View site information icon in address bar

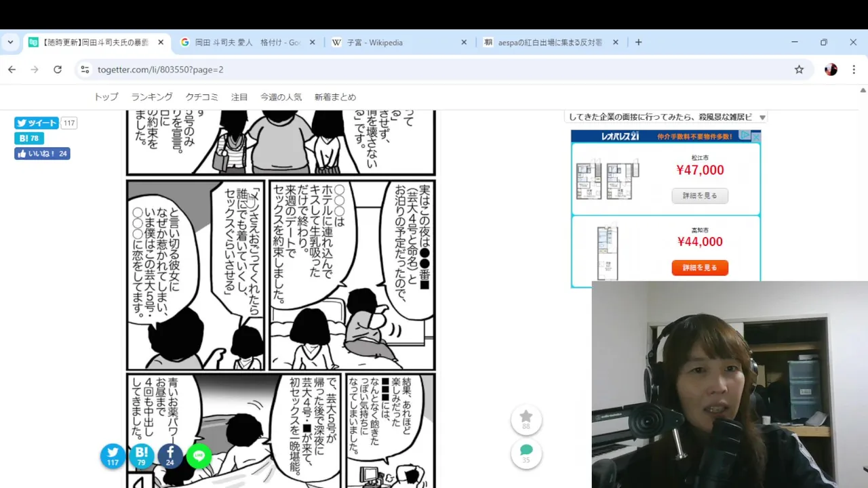coord(85,69)
